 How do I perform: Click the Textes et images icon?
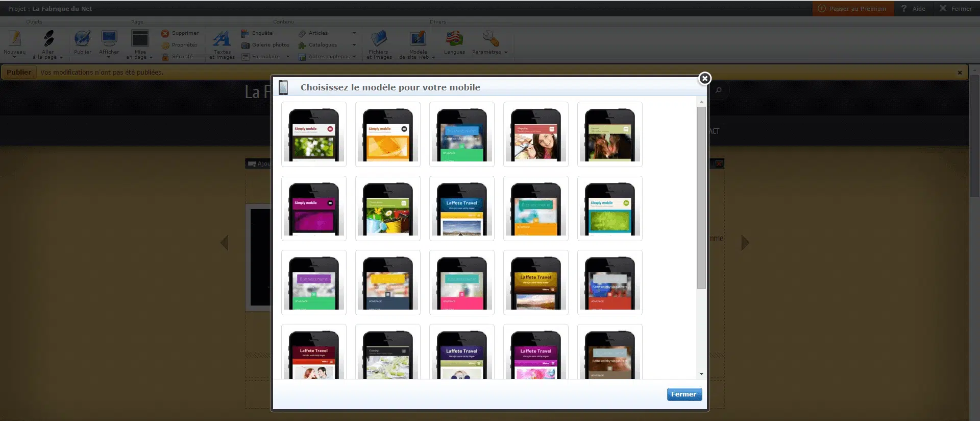[x=222, y=39]
